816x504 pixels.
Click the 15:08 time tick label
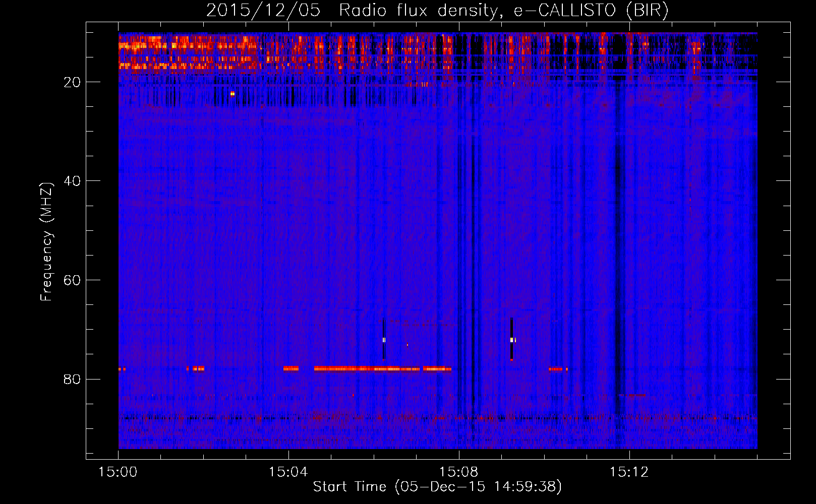[458, 472]
